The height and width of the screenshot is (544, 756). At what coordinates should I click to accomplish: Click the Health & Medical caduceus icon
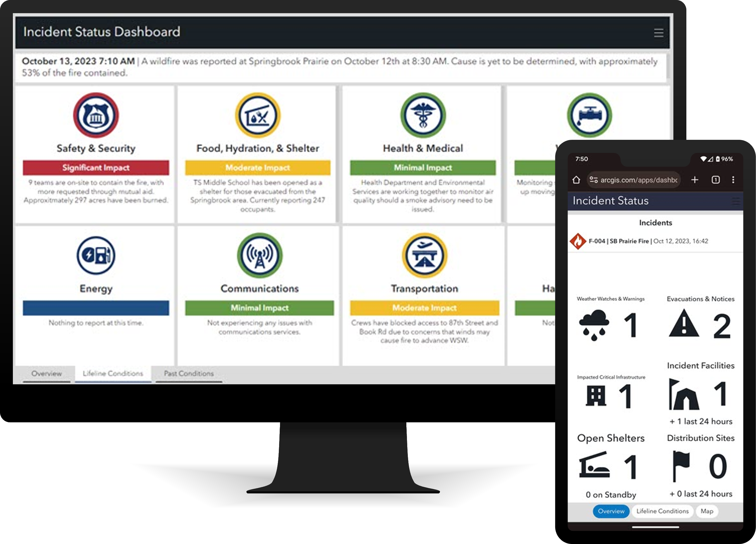point(423,116)
